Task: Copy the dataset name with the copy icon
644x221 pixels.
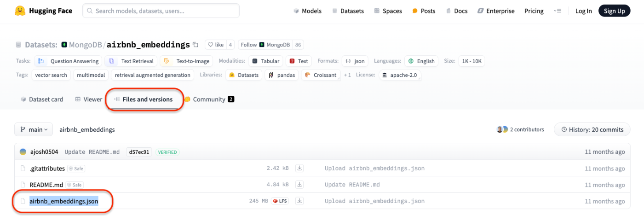Action: click(x=195, y=45)
